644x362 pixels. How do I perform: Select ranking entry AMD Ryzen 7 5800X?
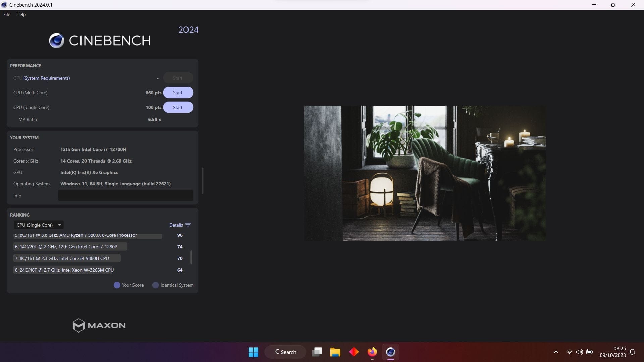(88, 236)
